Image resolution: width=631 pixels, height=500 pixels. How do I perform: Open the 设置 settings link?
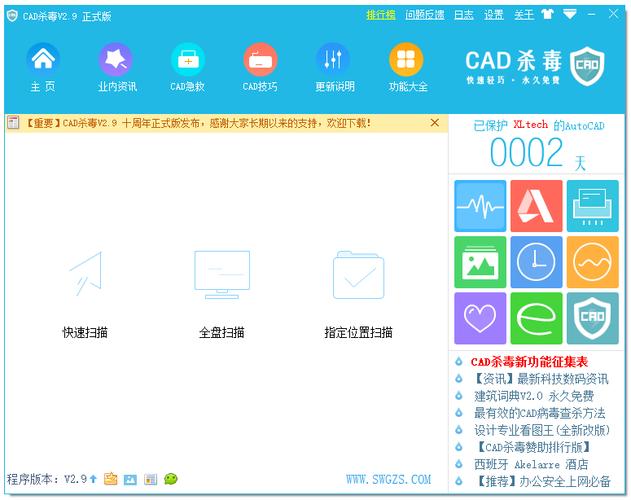[x=494, y=15]
